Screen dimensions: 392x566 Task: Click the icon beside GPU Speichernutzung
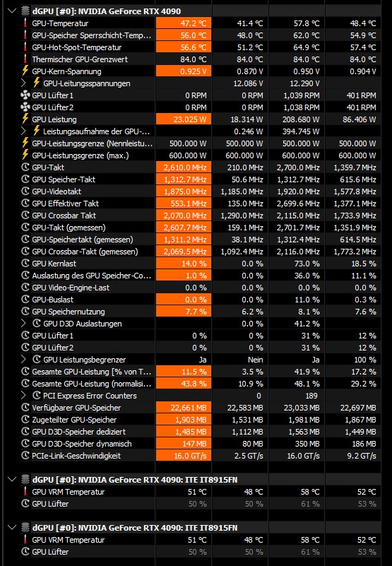25,311
